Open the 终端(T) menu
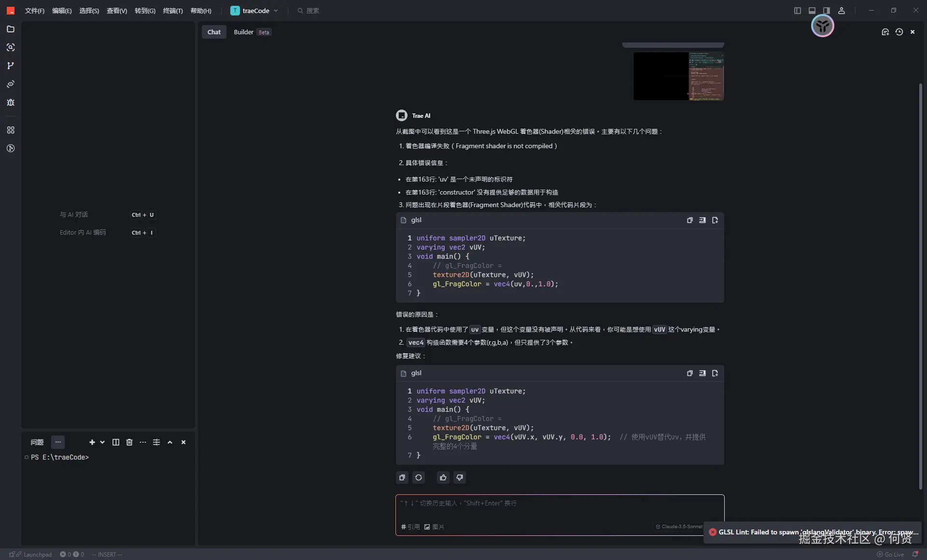927x560 pixels. pos(172,11)
